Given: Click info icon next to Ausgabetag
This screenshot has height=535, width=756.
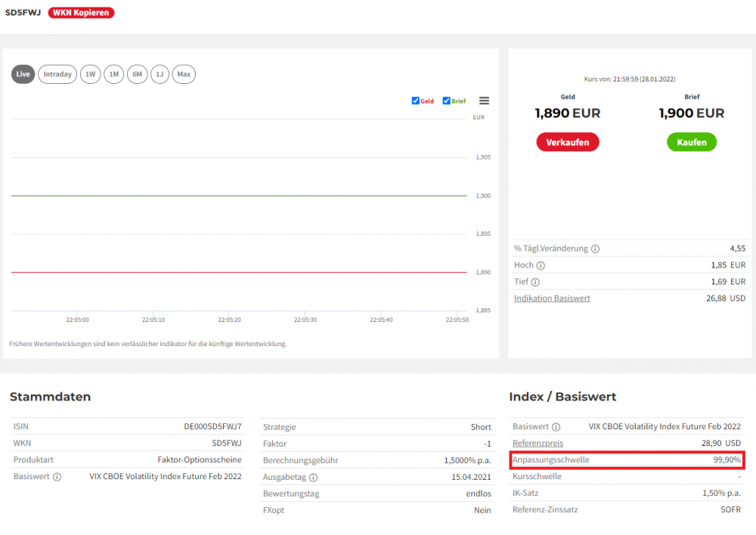Looking at the screenshot, I should point(313,477).
